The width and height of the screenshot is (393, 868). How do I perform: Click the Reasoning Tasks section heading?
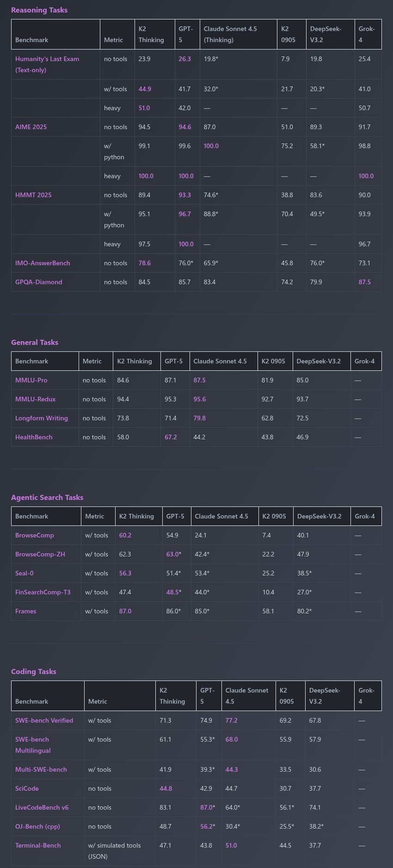(x=39, y=10)
